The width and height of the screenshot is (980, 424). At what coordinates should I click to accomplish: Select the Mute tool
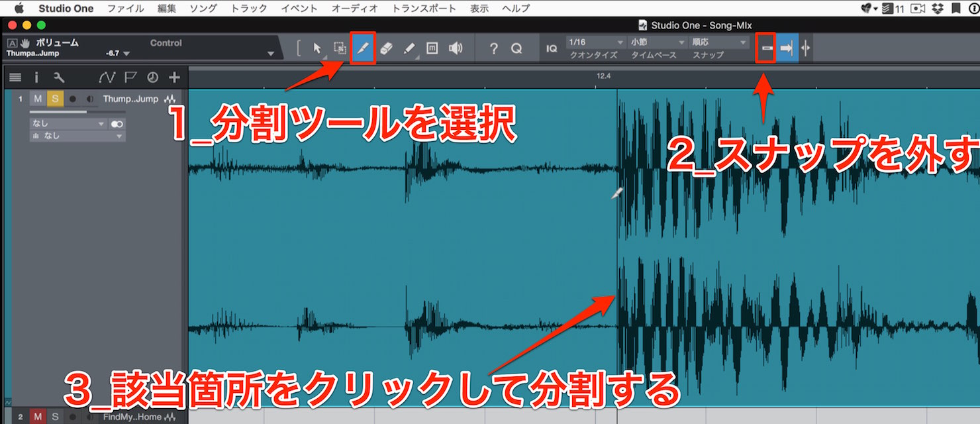432,48
